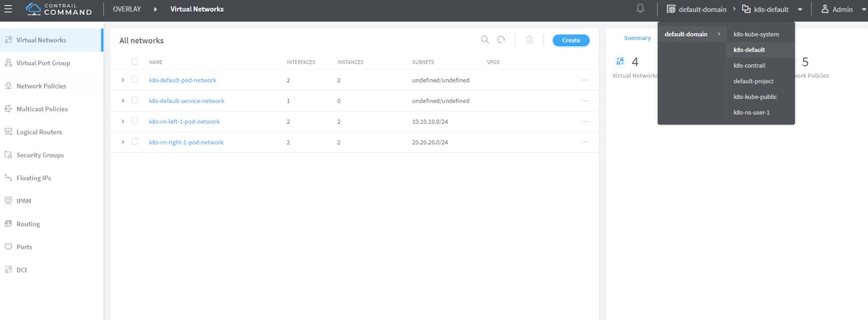Viewport: 868px width, 320px height.
Task: Check the k8s-default-pod-network row checkbox
Action: click(x=134, y=79)
